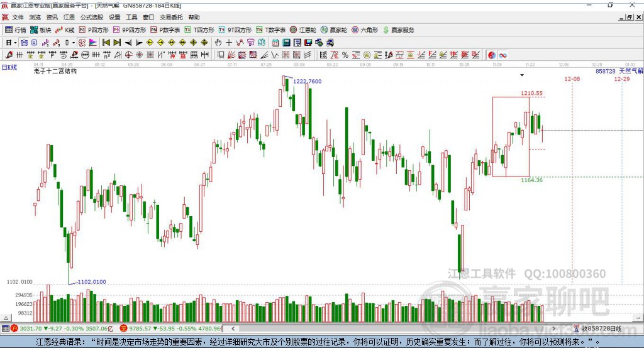This screenshot has width=644, height=348.
Task: Open the 9T四方形 tool
Action: click(x=235, y=30)
